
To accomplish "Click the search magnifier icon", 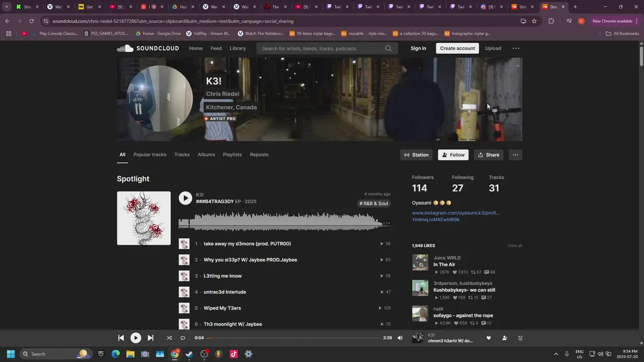I will point(388,48).
